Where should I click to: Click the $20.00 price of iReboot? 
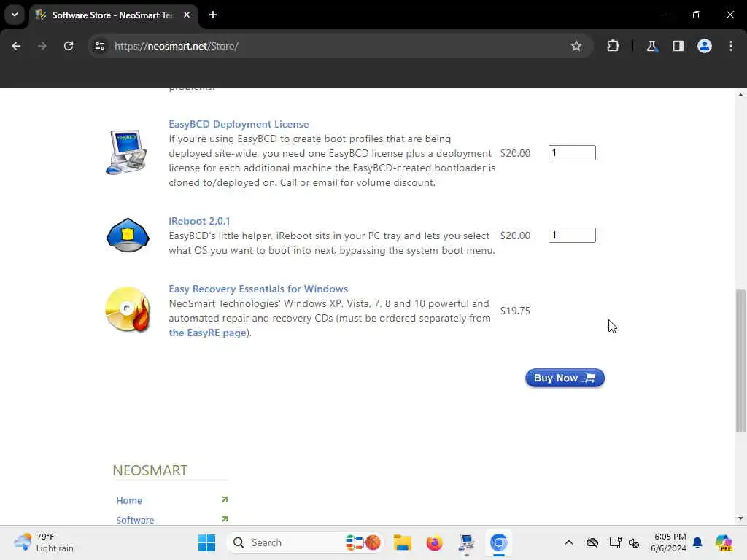pos(515,236)
